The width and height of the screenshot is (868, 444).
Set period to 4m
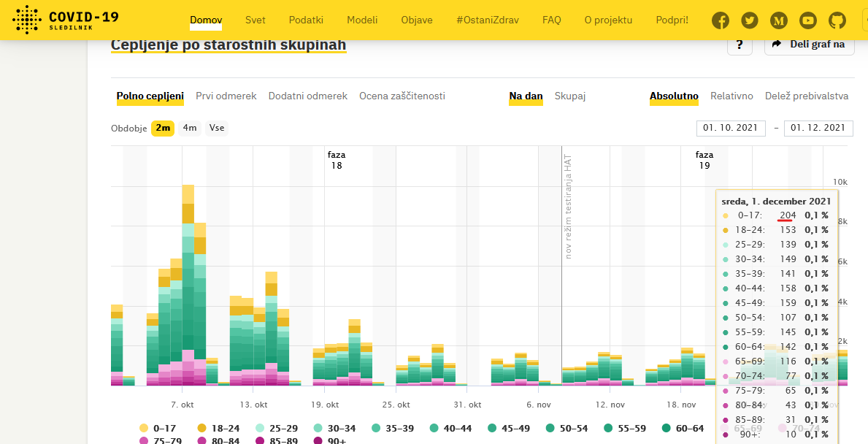tap(190, 128)
